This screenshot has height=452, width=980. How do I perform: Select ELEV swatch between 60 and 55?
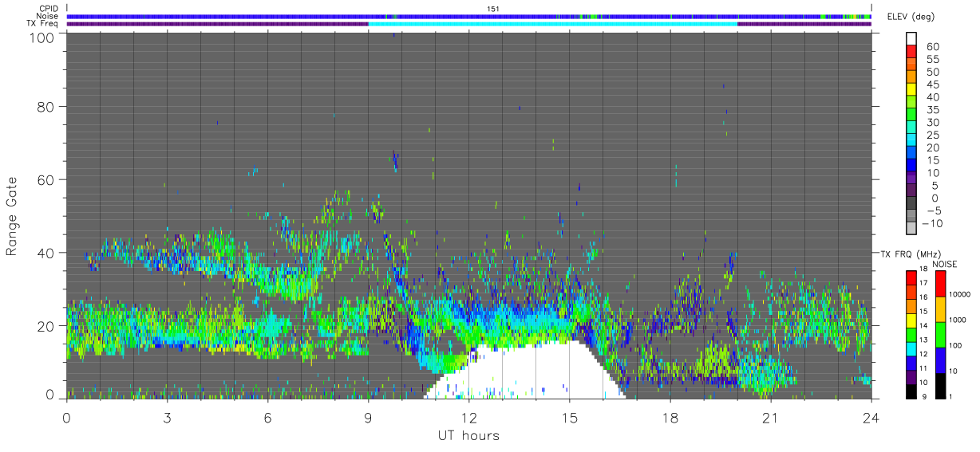[x=911, y=52]
